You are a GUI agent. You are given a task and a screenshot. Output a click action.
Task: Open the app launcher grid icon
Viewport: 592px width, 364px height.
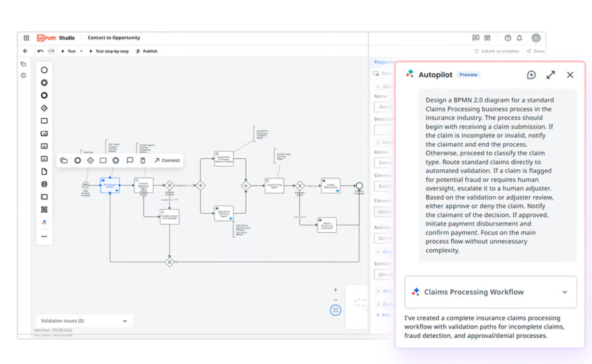coord(26,38)
